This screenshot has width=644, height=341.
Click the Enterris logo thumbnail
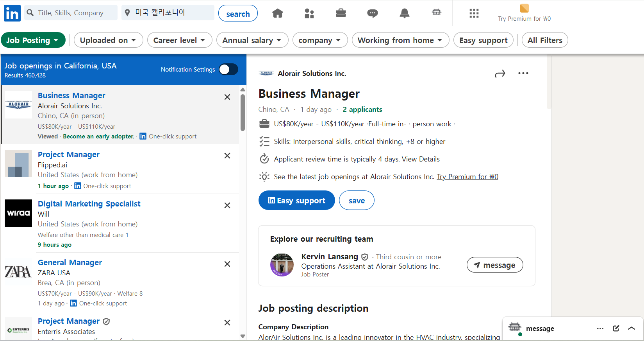tap(18, 328)
